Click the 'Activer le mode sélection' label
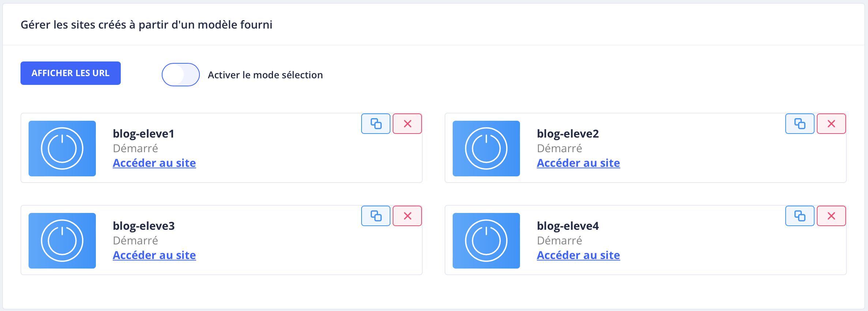 [x=265, y=75]
